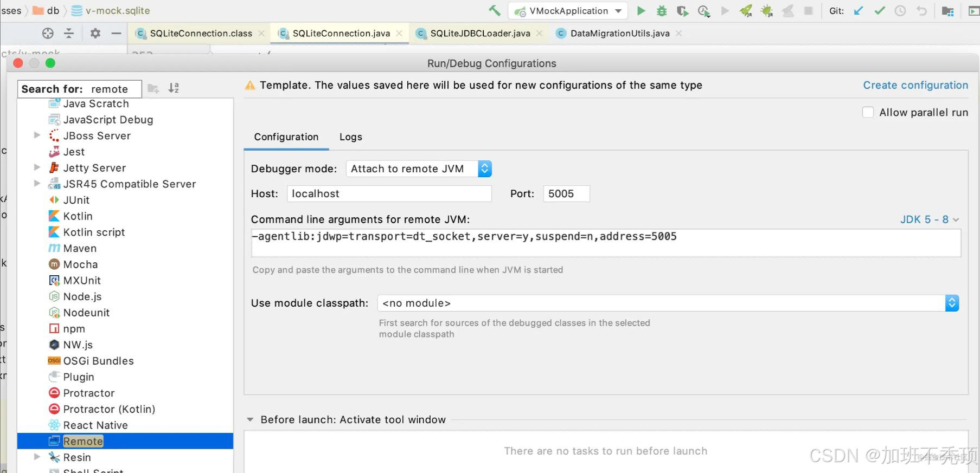980x473 pixels.
Task: Click the JRebel rocket run icon
Action: click(746, 11)
